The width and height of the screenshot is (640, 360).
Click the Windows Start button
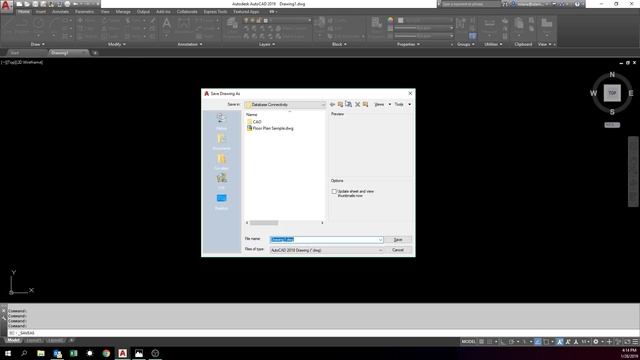click(x=8, y=353)
